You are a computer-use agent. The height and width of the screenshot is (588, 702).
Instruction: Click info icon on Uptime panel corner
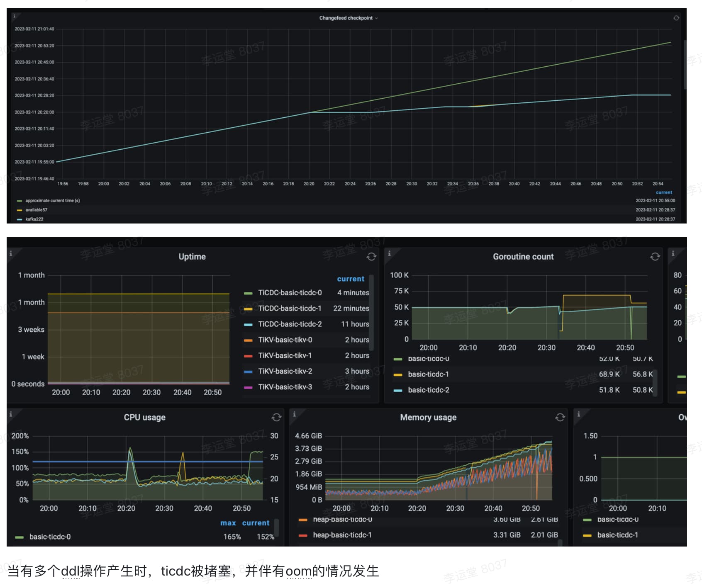pos(11,253)
